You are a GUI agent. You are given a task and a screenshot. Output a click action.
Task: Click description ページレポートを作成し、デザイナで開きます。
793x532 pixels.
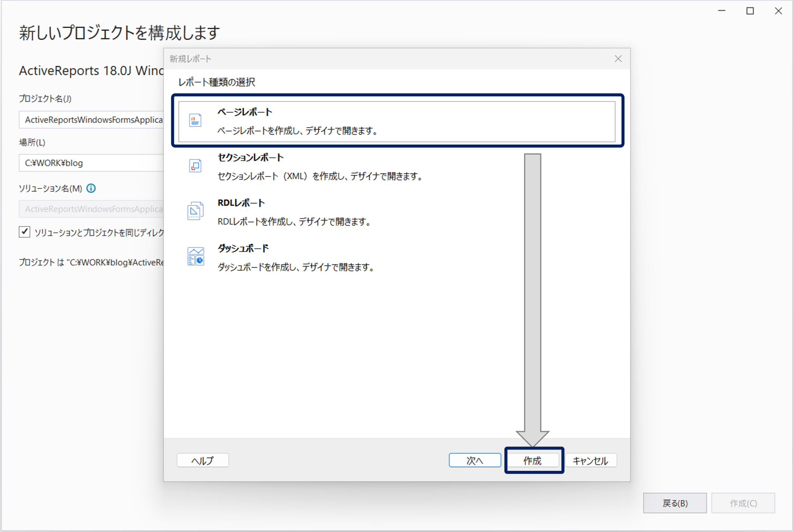[x=298, y=131]
